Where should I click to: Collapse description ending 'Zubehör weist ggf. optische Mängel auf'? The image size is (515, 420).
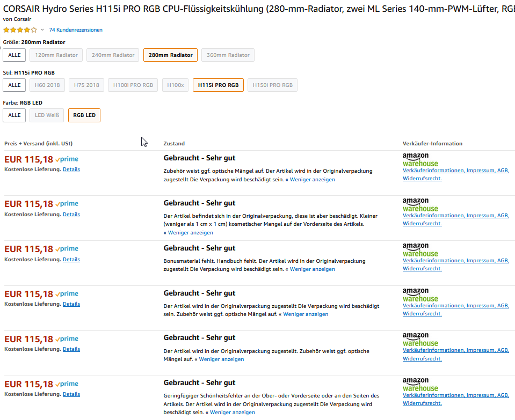tap(221, 359)
